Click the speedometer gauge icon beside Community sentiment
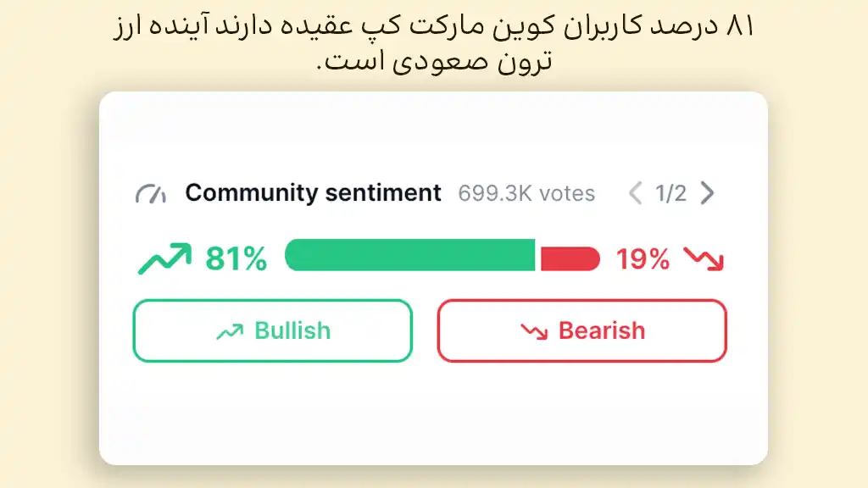Screen dimensions: 868x488 click(x=151, y=192)
